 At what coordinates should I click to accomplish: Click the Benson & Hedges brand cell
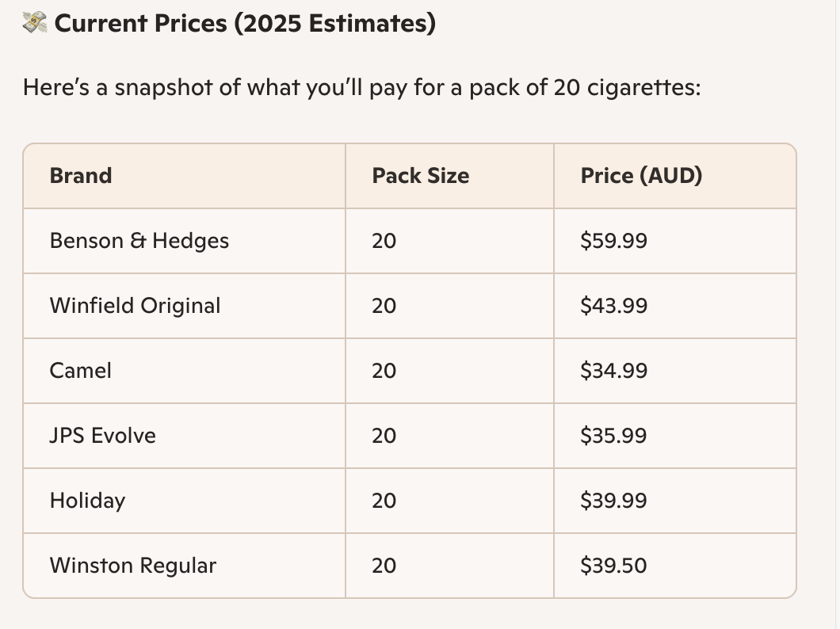click(x=139, y=240)
